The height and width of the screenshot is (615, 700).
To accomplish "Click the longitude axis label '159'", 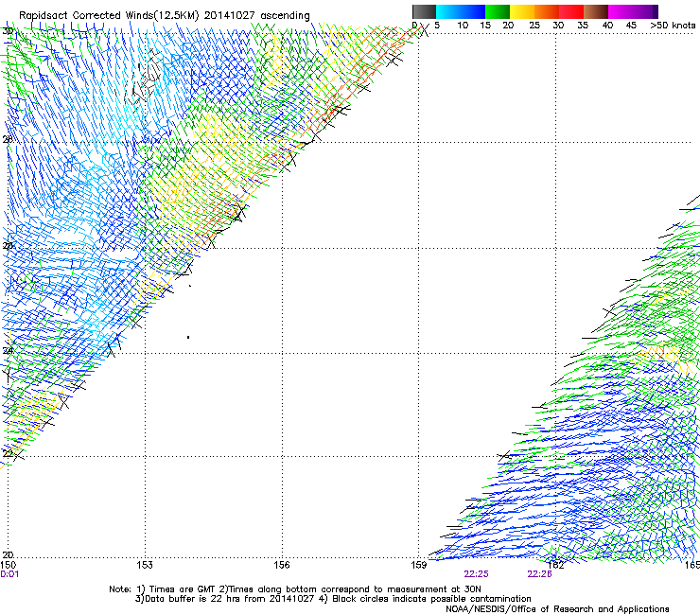I will (419, 565).
